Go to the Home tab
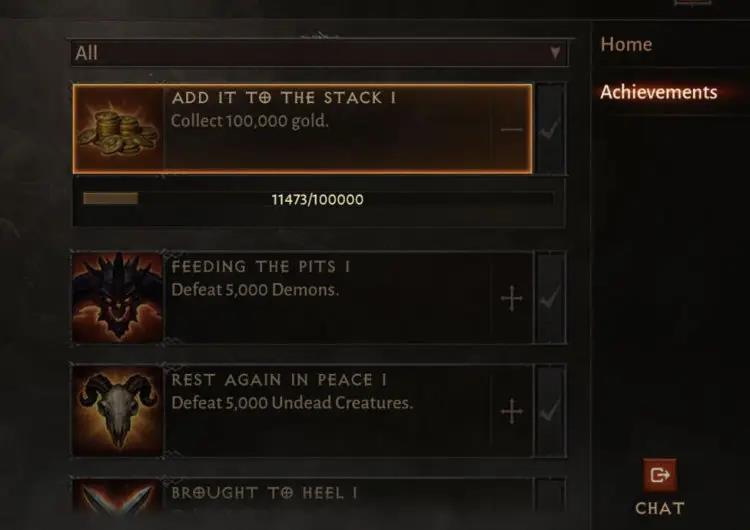The width and height of the screenshot is (750, 530). 626,44
